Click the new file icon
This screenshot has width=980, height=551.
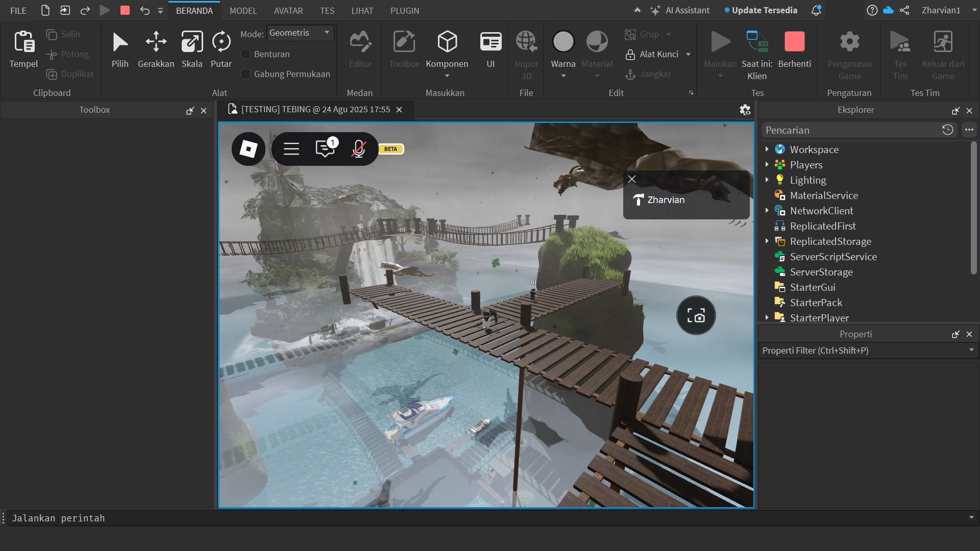(45, 10)
